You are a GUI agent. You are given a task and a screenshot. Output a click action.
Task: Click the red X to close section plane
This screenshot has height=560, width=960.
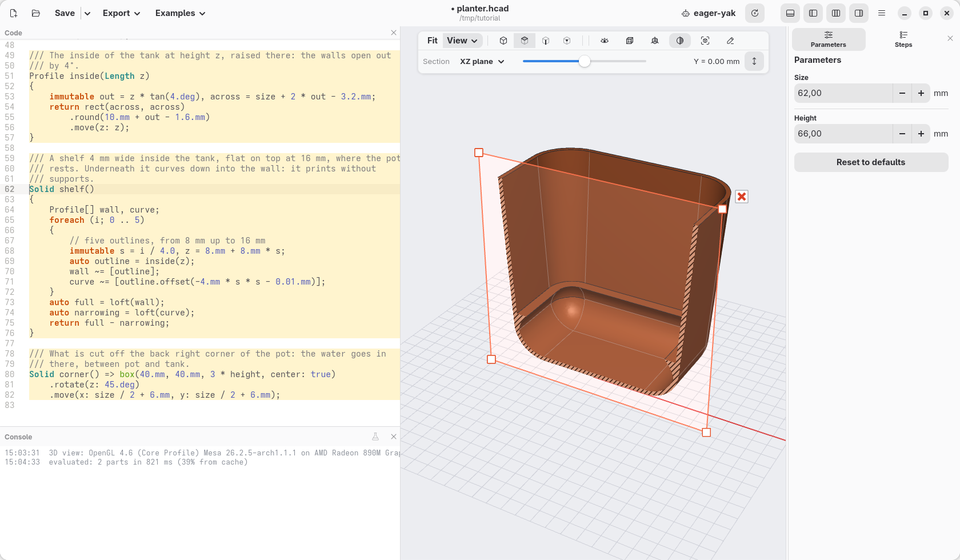point(742,197)
